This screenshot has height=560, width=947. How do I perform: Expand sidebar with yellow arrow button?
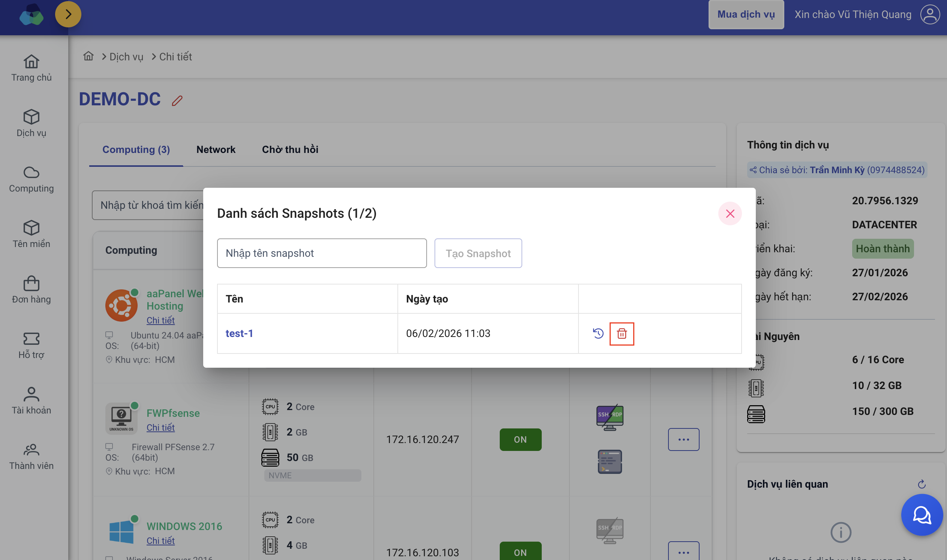click(68, 14)
